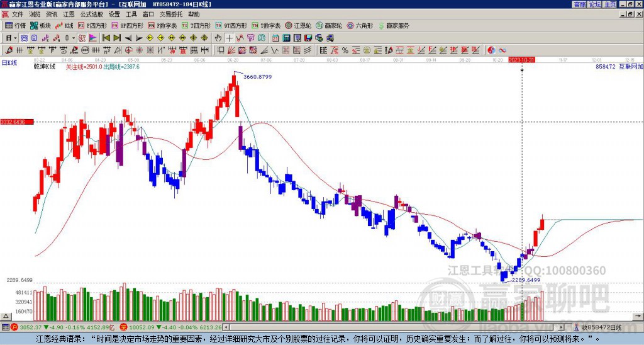
Task: Click the 行情 toolbar button
Action: (x=16, y=25)
